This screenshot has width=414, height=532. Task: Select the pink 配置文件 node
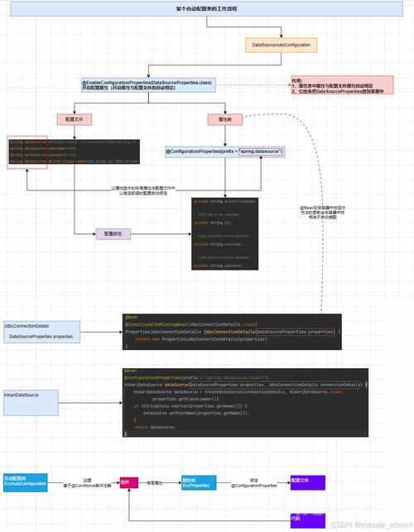(x=75, y=119)
